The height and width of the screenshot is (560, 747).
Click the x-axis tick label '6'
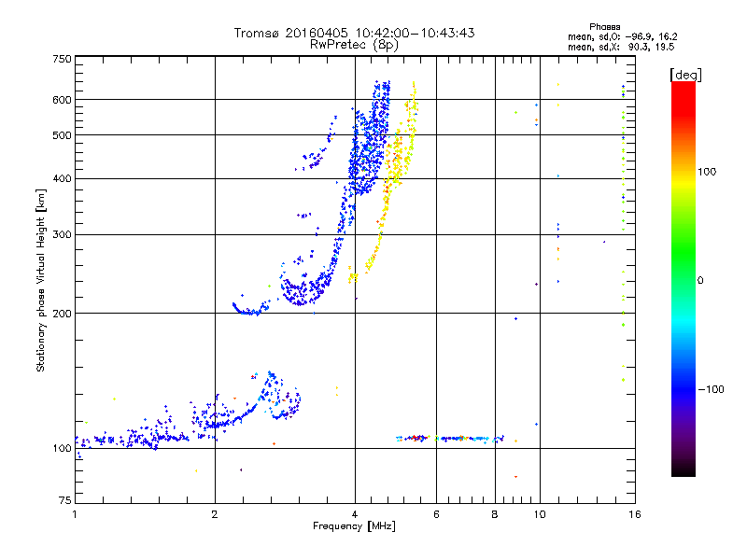436,514
